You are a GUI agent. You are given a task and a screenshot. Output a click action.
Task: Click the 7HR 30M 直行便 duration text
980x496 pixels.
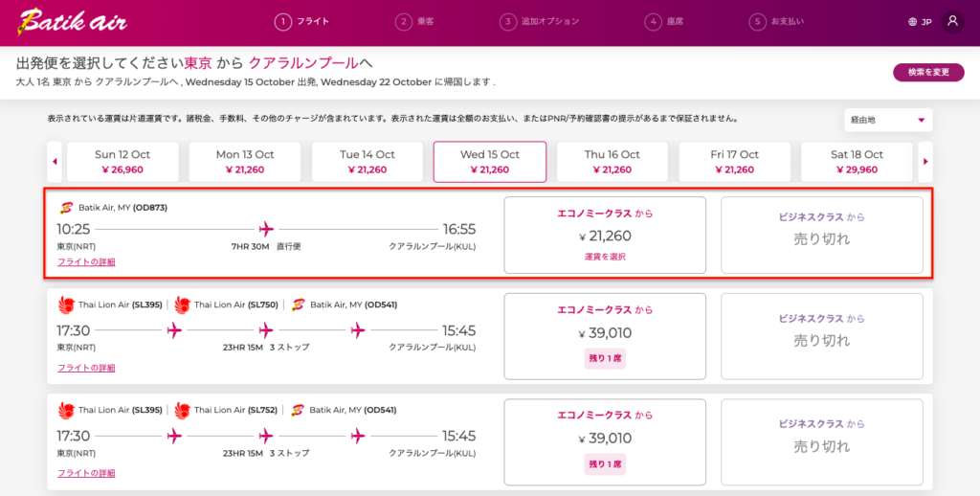pyautogui.click(x=266, y=246)
